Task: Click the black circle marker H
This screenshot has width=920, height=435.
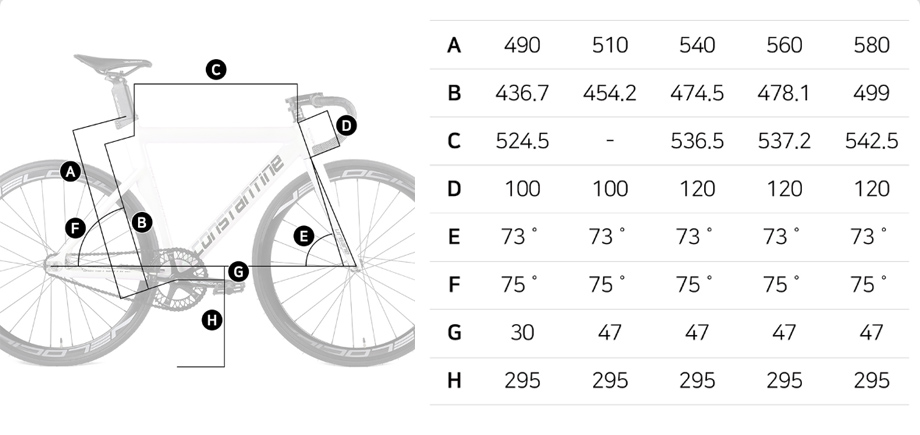Action: tap(212, 321)
